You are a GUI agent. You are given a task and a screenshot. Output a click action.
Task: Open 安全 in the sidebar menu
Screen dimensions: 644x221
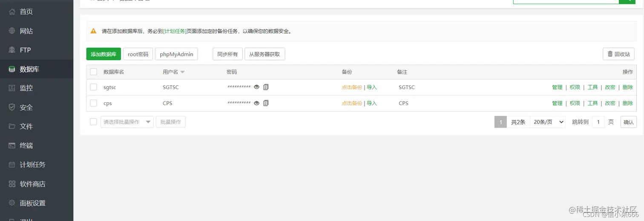(26, 107)
